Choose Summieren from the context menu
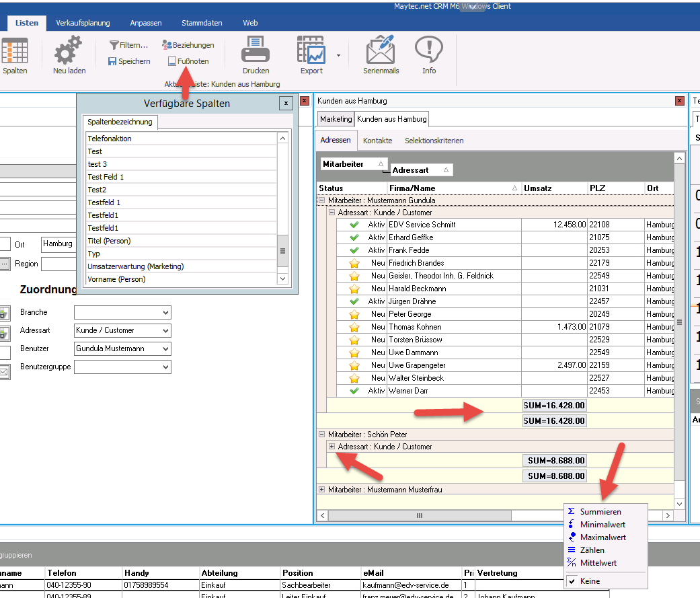Image resolution: width=700 pixels, height=598 pixels. point(600,512)
